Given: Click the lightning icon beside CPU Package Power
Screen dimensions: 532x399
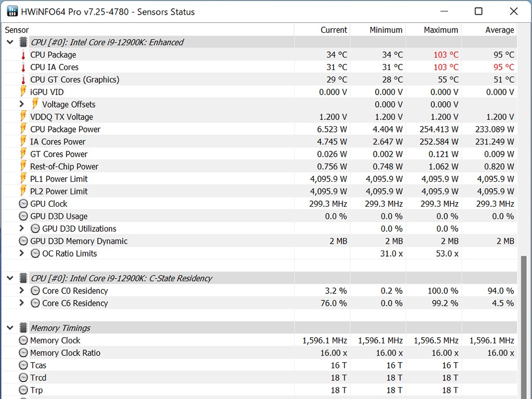Looking at the screenshot, I should [x=23, y=129].
